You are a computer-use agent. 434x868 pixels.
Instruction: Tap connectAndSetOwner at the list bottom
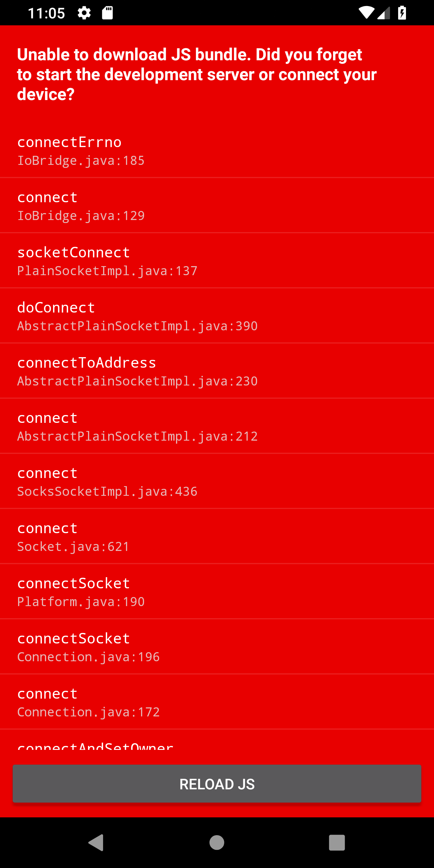[x=217, y=747]
